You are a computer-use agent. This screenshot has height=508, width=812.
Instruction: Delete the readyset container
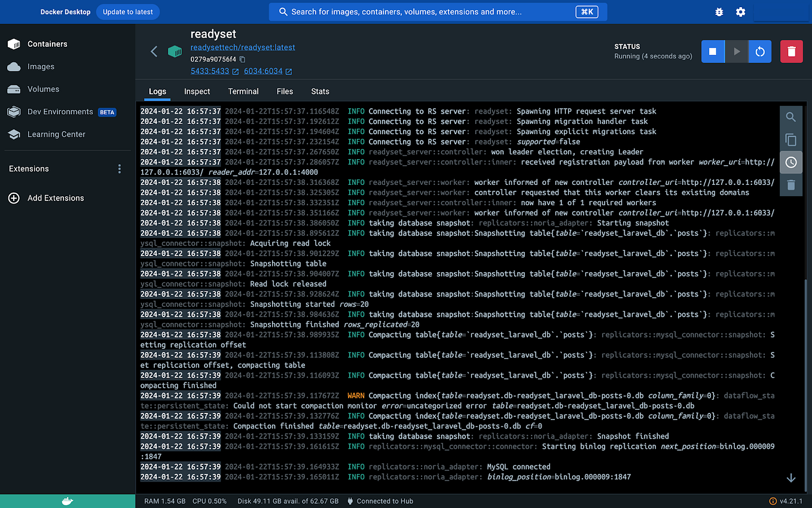tap(791, 51)
